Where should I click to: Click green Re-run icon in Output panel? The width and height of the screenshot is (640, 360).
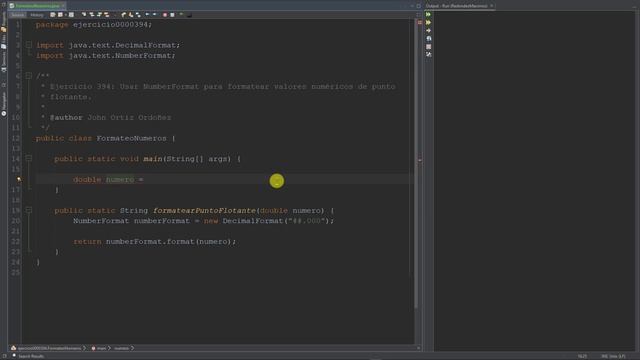[x=428, y=14]
